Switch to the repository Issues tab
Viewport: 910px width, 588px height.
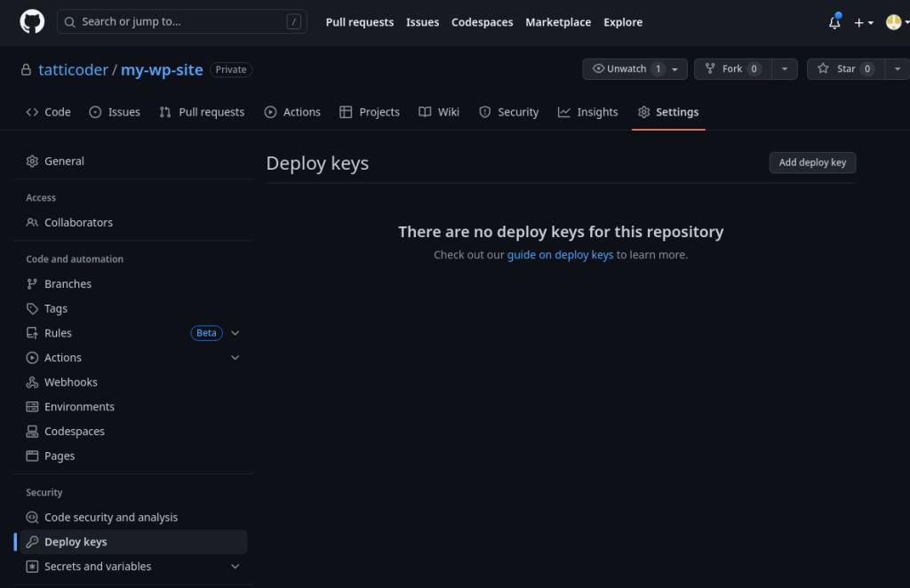click(115, 112)
